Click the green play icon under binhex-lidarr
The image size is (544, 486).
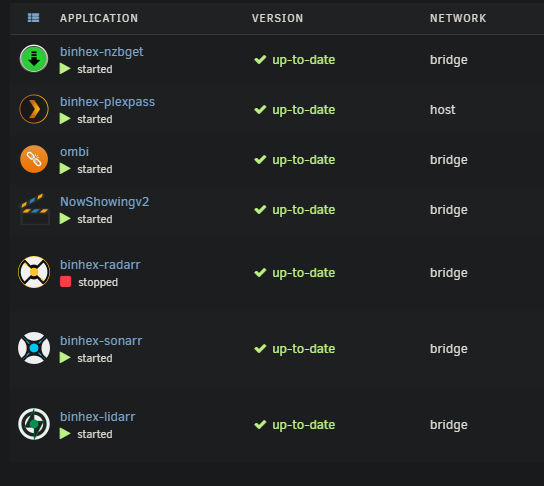(x=65, y=434)
